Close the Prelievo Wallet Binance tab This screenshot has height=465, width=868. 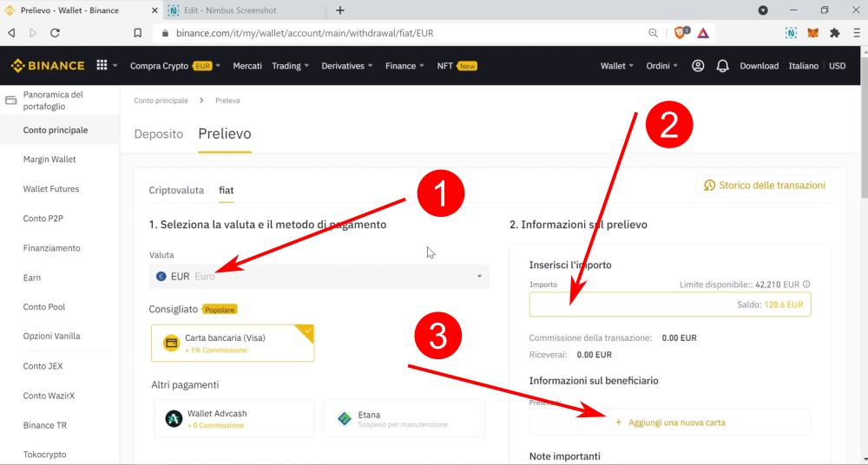pyautogui.click(x=154, y=10)
